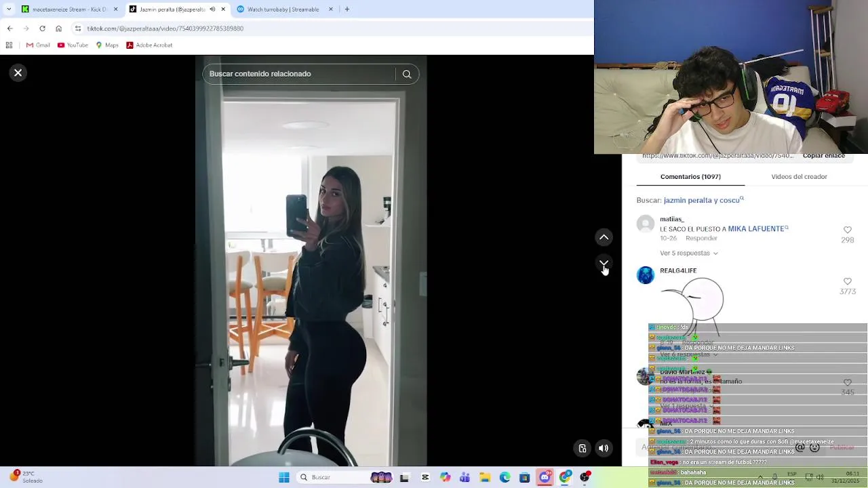Open the 'jazmin peralta y coscu' search suggestion

tap(704, 201)
